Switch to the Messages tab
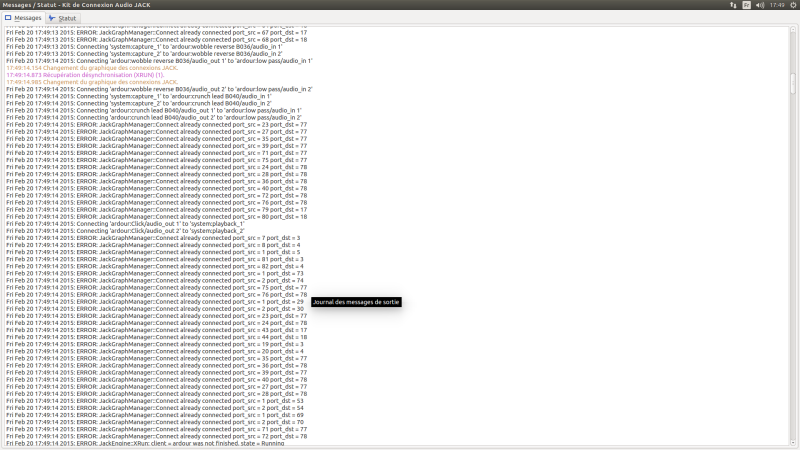 click(x=23, y=18)
